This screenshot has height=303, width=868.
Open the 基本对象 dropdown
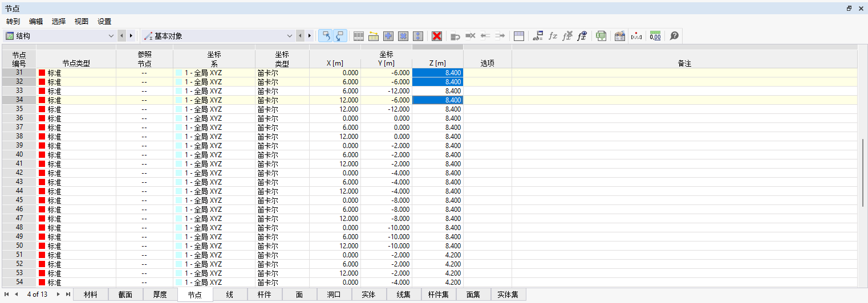point(217,36)
